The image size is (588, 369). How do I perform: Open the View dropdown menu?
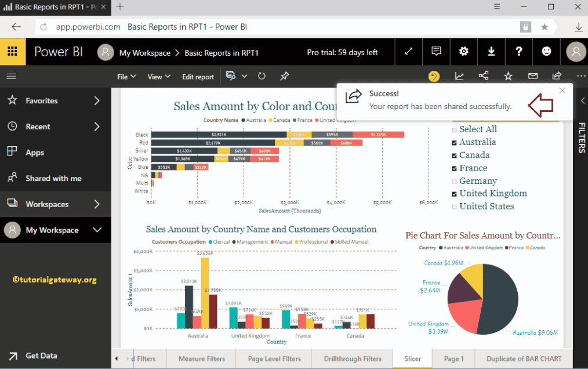click(159, 77)
